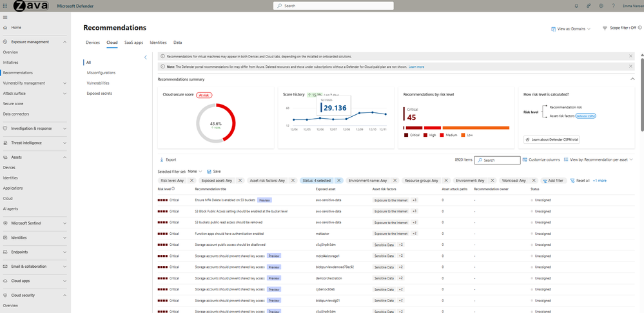Open Customize columns
Image resolution: width=644 pixels, height=313 pixels.
(x=541, y=159)
